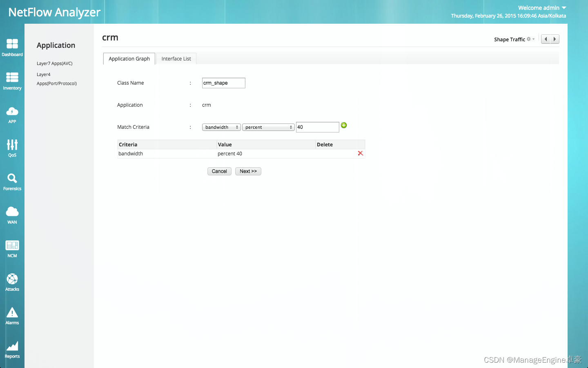Image resolution: width=588 pixels, height=368 pixels.
Task: Open the bandwidth criteria dropdown
Action: click(x=221, y=127)
